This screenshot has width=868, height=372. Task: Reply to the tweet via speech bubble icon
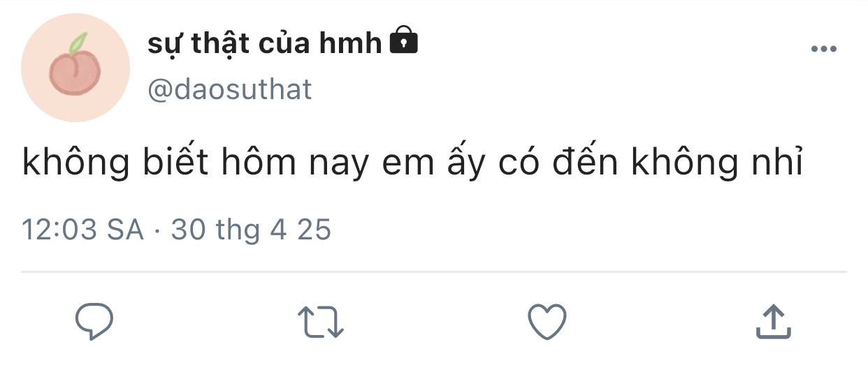point(94,322)
